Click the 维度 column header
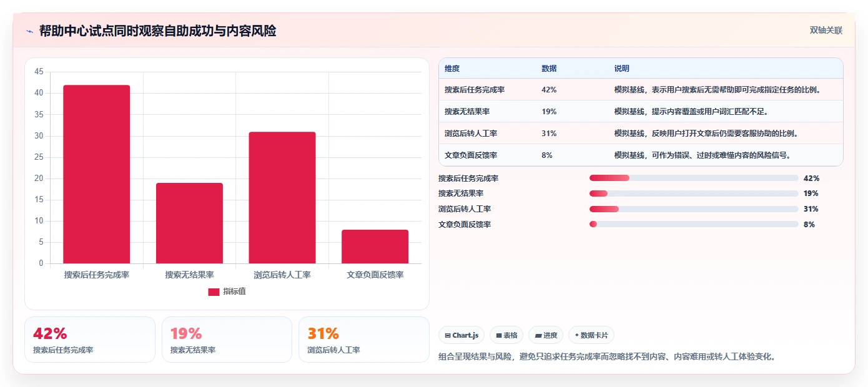This screenshot has width=868, height=387. [452, 69]
